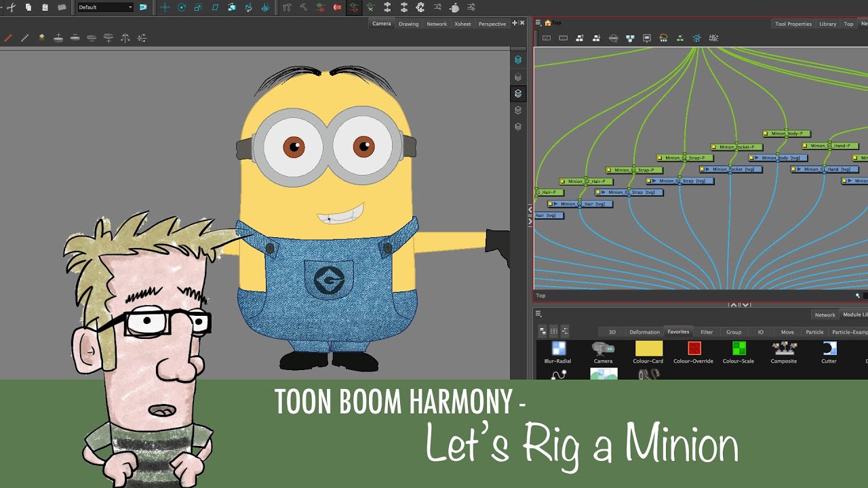This screenshot has height=488, width=868.
Task: Select the Cut scissors icon in top toolbar
Action: click(x=12, y=7)
